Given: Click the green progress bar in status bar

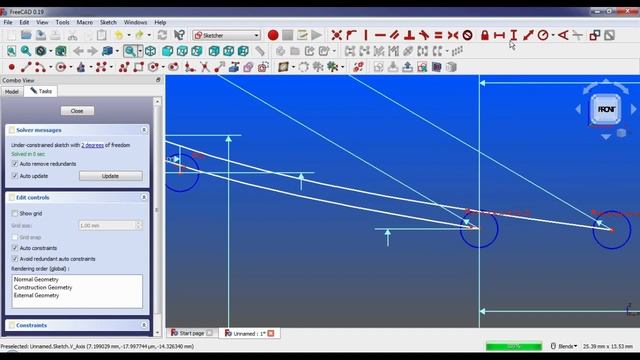Looking at the screenshot, I should (x=513, y=346).
